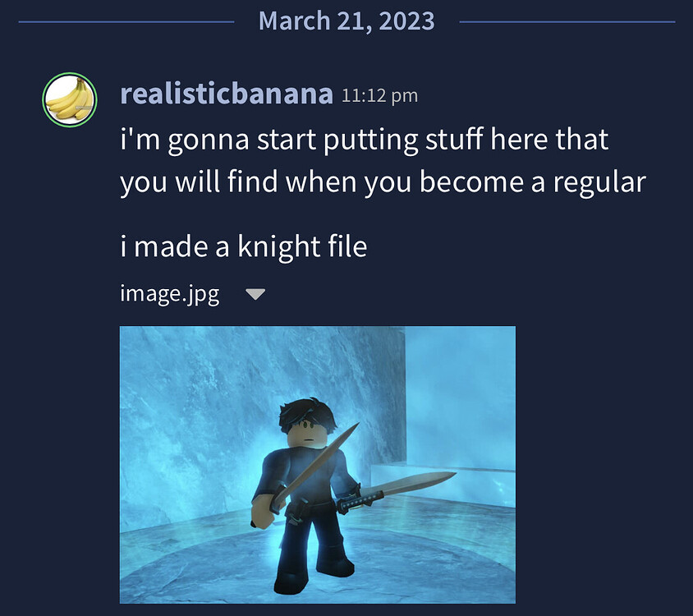Open the image.jpg file name
This screenshot has width=693, height=616.
[170, 294]
